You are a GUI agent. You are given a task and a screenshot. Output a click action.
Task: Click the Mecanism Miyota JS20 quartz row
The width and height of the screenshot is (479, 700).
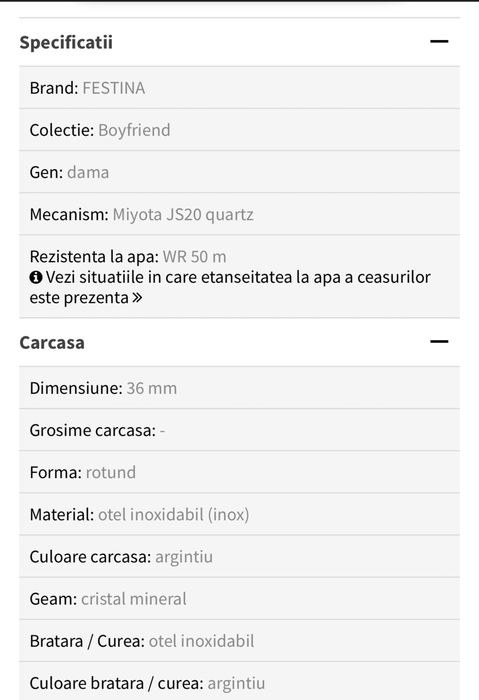239,214
